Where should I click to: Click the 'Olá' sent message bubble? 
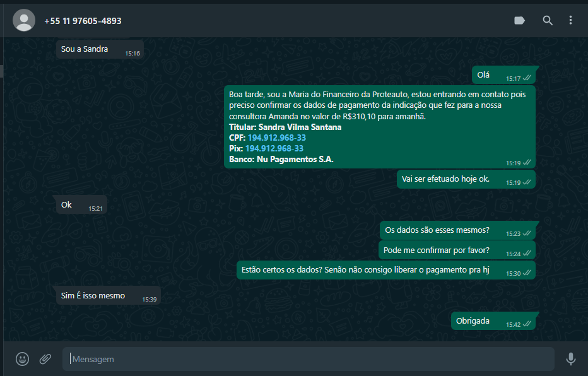click(483, 75)
